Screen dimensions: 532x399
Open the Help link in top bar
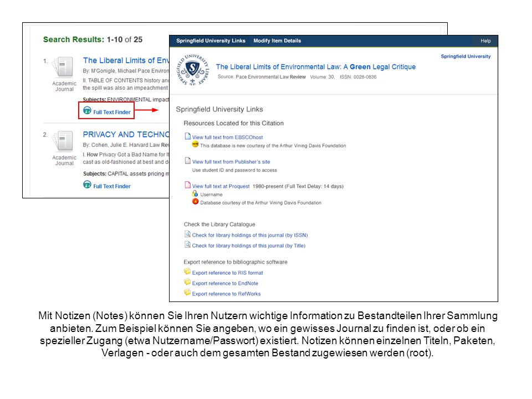tap(485, 40)
